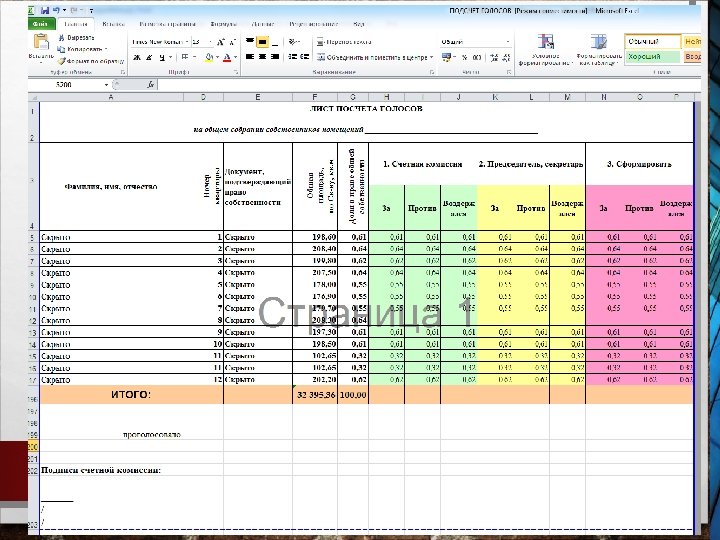Apply the Обычный (Normal) cell style
Image resolution: width=720 pixels, height=540 pixels.
(x=652, y=42)
